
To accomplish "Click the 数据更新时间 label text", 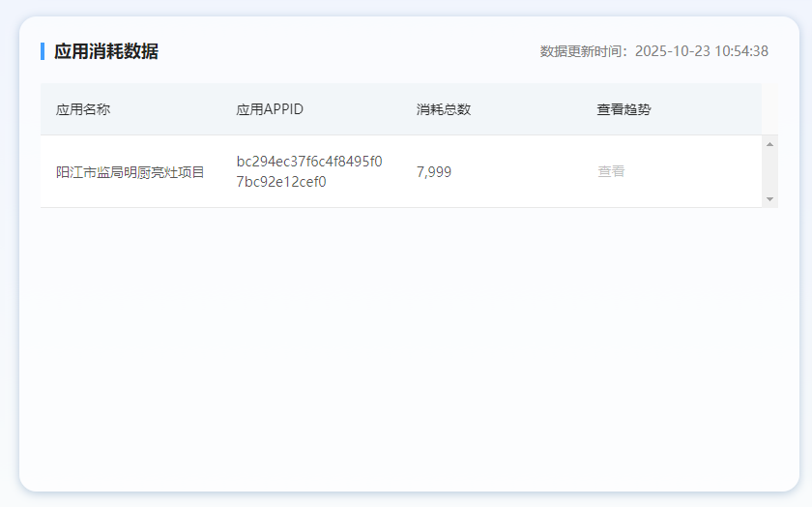I will tap(584, 51).
